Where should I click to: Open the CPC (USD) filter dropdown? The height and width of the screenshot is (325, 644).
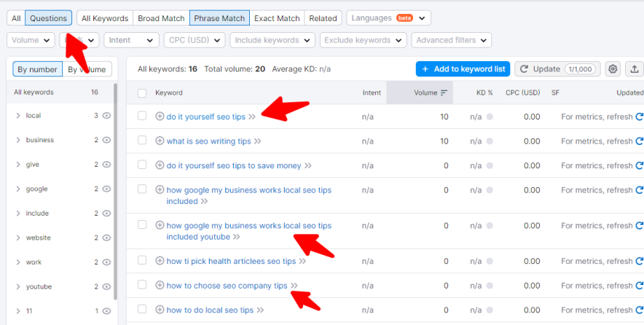click(x=195, y=40)
